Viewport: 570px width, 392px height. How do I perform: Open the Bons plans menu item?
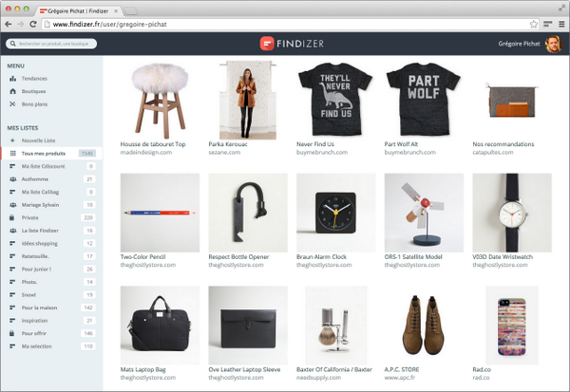[34, 103]
